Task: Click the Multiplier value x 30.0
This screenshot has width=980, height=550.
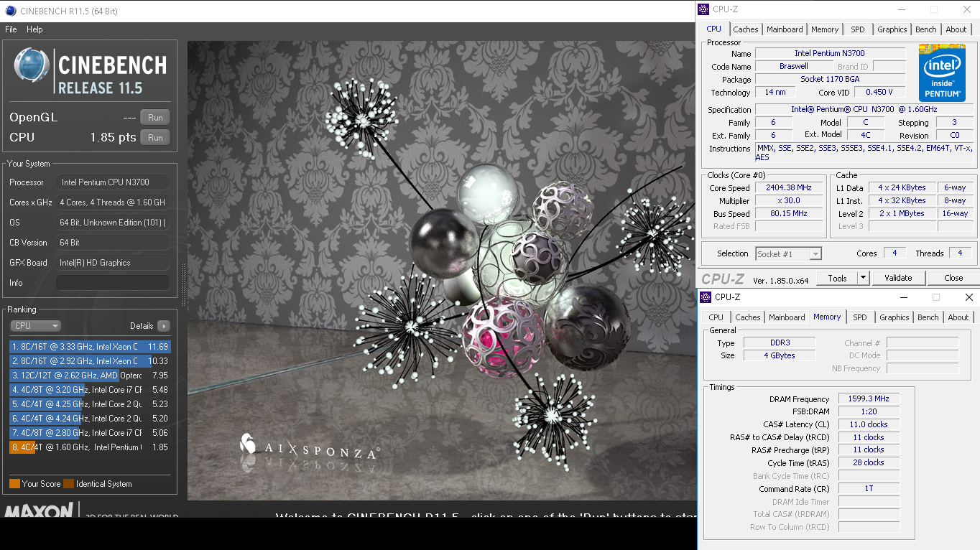Action: tap(789, 201)
